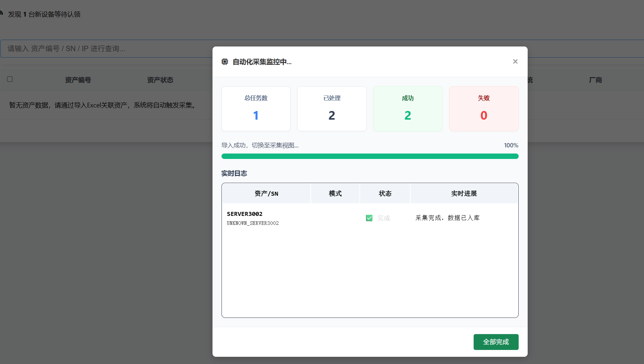Click the green 100% progress bar
This screenshot has width=644, height=364.
[370, 156]
